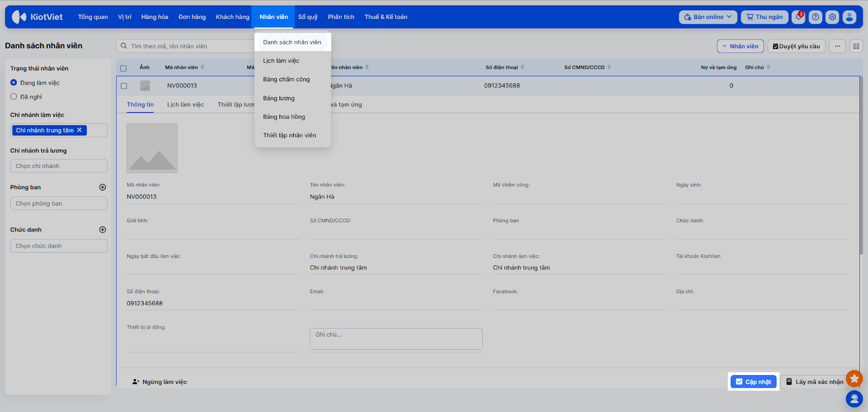Click the user account avatar icon
This screenshot has height=412, width=868.
point(850,17)
